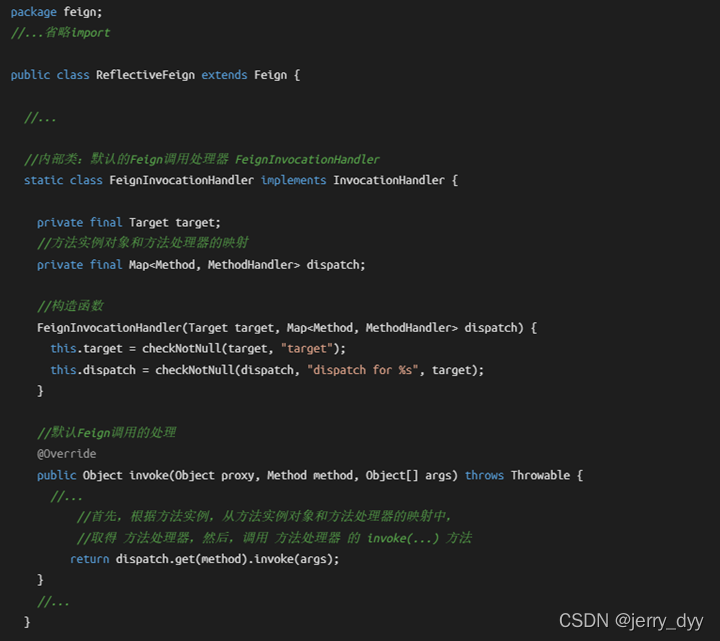Click the 'Throwable' exception type

(x=540, y=475)
